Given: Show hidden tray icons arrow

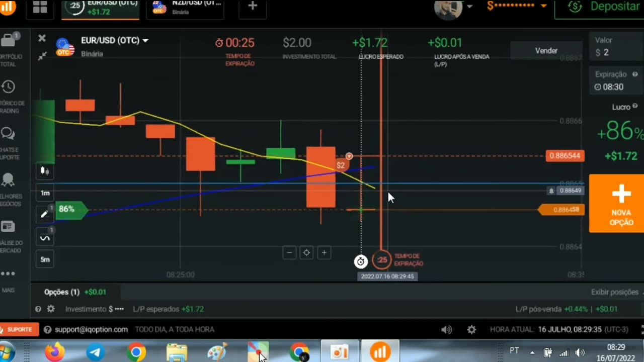Looking at the screenshot, I should pos(532,352).
